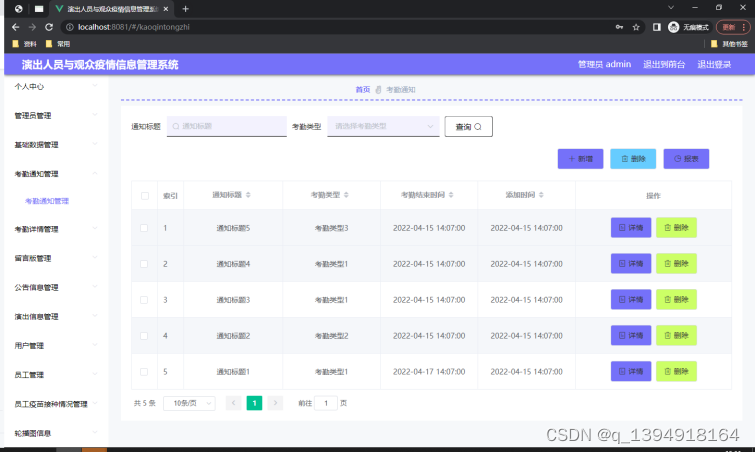Reload the page with refresh icon
755x453 pixels.
click(x=49, y=27)
